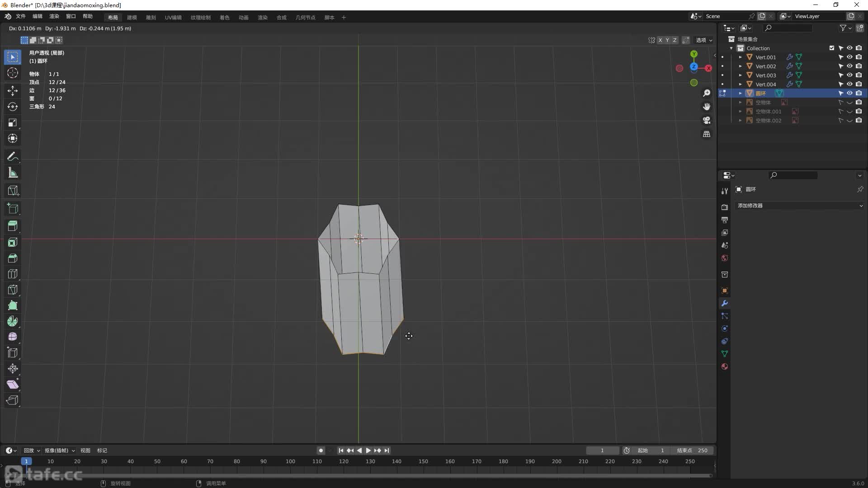Switch perspective/orthographic grid icon
Image resolution: width=868 pixels, height=488 pixels.
(x=707, y=134)
